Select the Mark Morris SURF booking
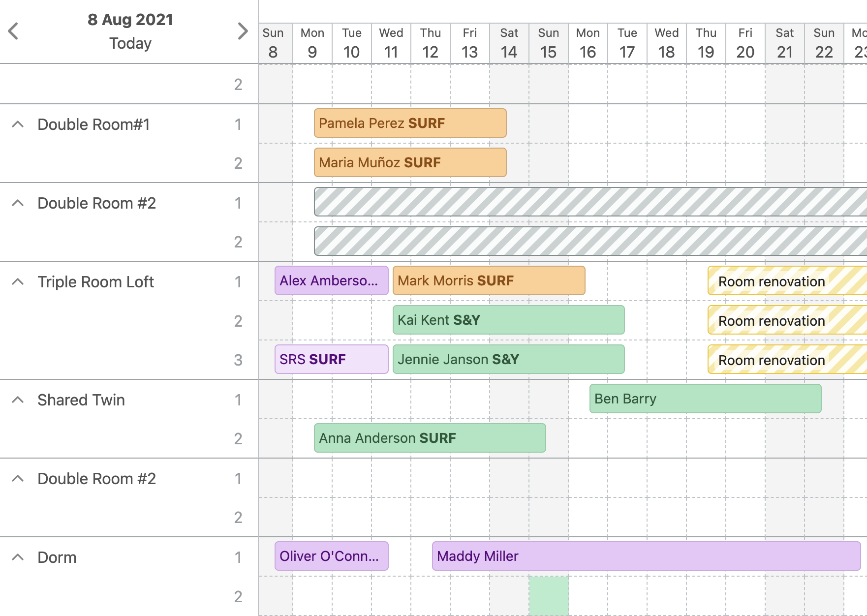The width and height of the screenshot is (867, 616). [488, 280]
